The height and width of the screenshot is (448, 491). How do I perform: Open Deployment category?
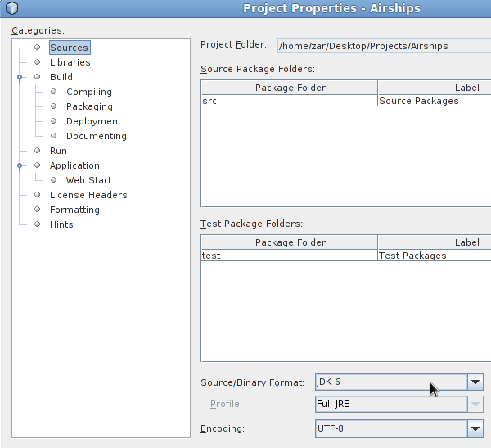pyautogui.click(x=93, y=121)
